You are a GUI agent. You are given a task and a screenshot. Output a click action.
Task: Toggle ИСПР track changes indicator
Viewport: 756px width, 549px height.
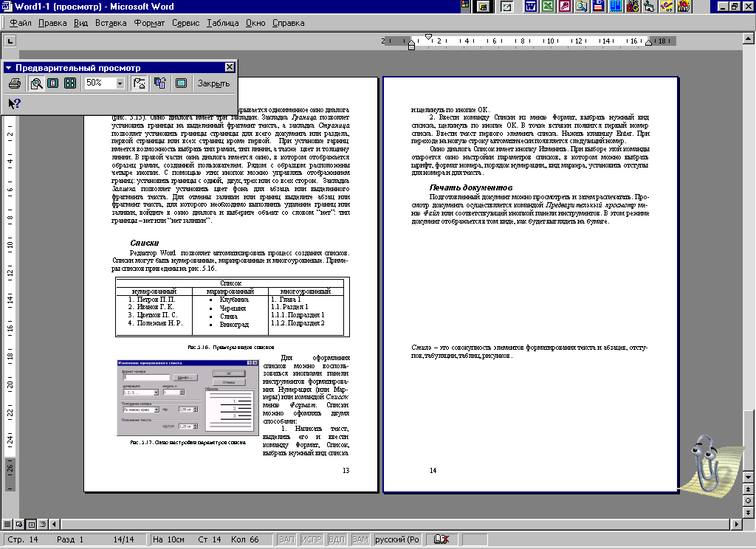(312, 539)
